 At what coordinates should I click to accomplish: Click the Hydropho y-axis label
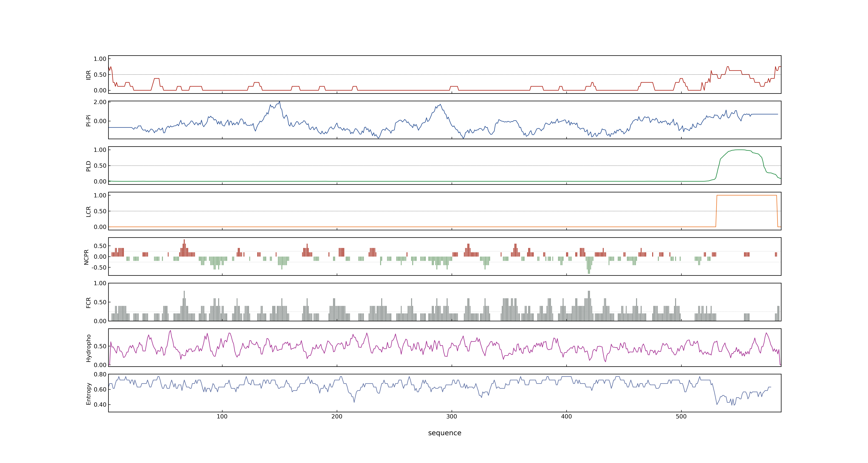[x=89, y=348]
